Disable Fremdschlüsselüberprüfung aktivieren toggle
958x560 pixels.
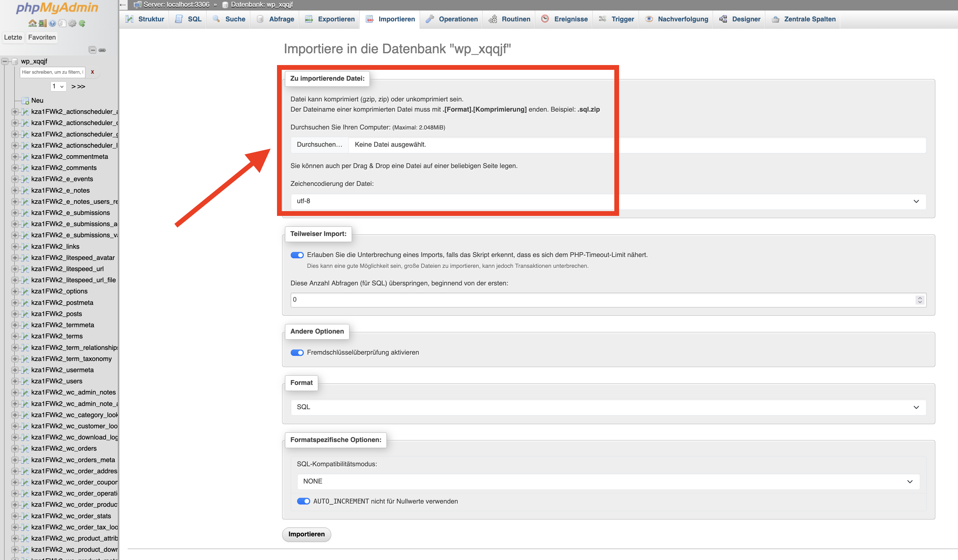pyautogui.click(x=297, y=353)
